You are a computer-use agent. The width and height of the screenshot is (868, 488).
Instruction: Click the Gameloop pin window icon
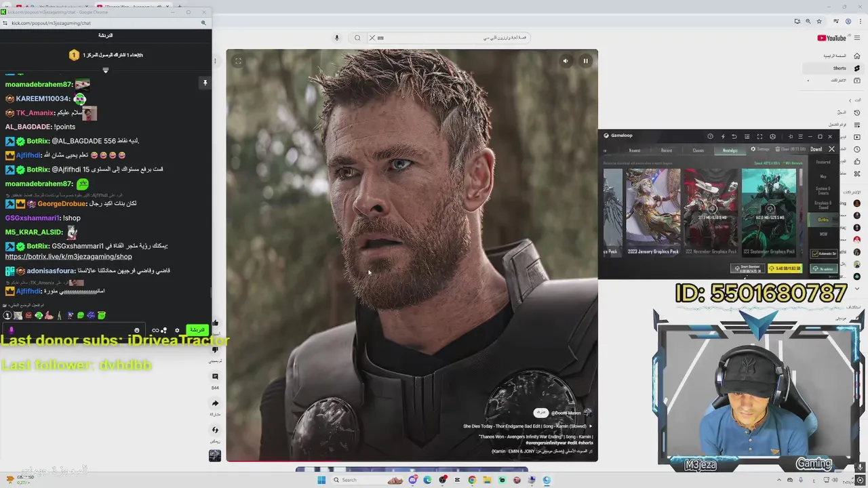click(x=791, y=136)
